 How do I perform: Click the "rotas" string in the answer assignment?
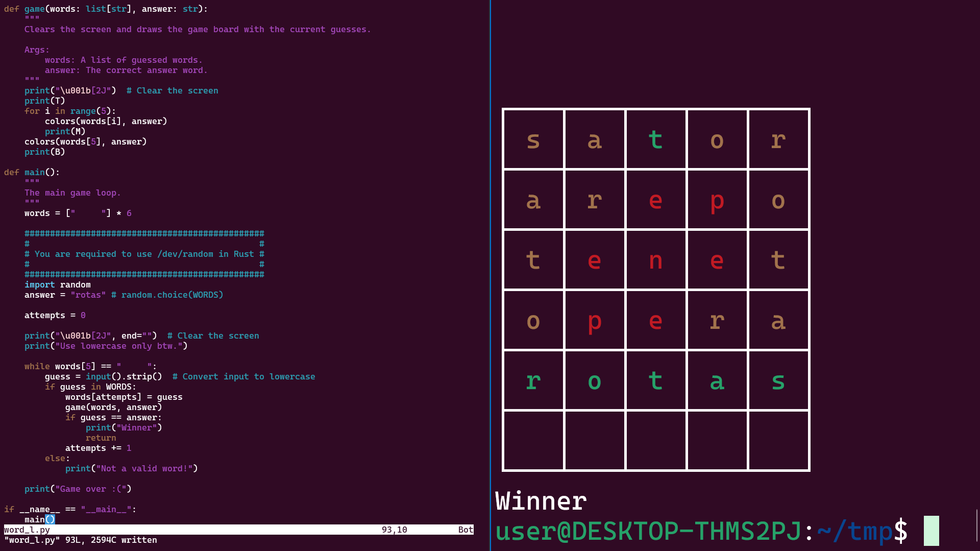point(88,295)
